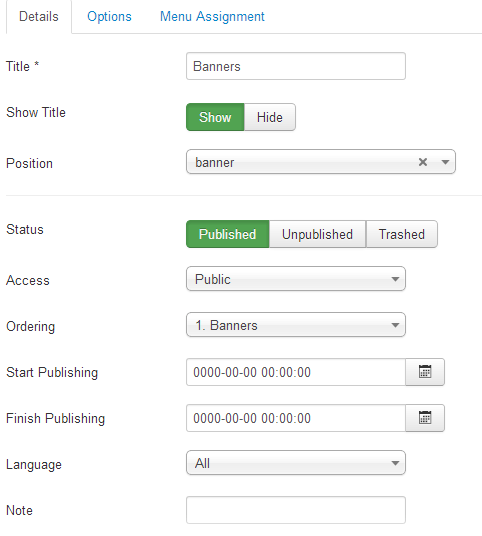The height and width of the screenshot is (536, 482).
Task: Click the Title field containing Banners
Action: click(x=296, y=66)
